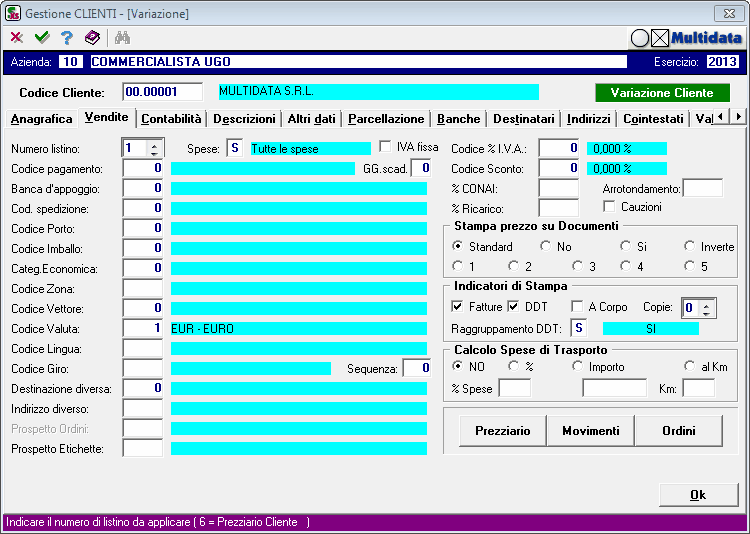Open the purple book manual icon
750x534 pixels.
click(x=92, y=37)
